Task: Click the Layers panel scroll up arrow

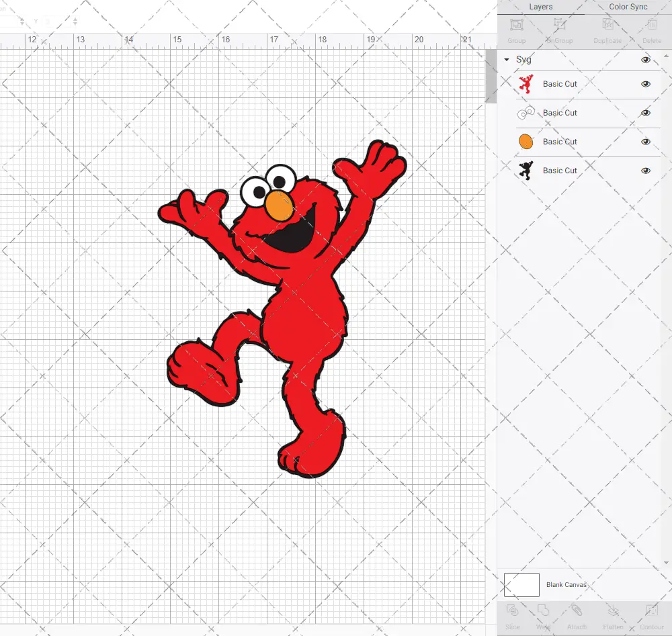Action: pos(665,56)
